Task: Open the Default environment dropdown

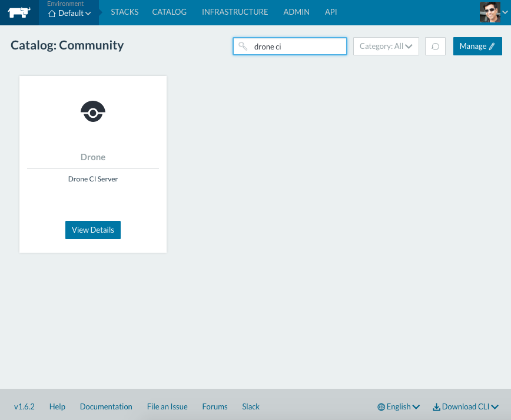Action: pyautogui.click(x=69, y=14)
